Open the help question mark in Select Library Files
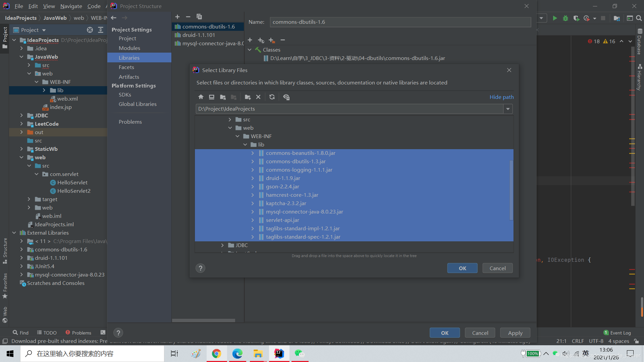Image resolution: width=644 pixels, height=362 pixels. pos(200,268)
